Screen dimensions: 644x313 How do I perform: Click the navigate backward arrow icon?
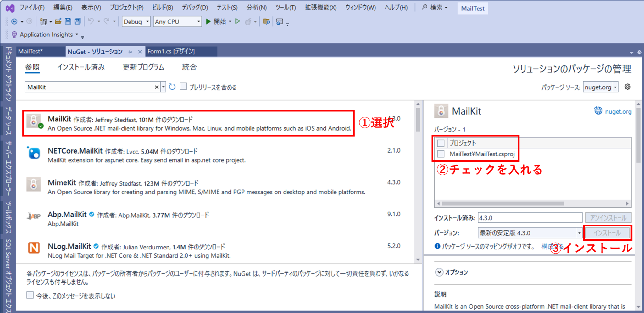[x=14, y=21]
